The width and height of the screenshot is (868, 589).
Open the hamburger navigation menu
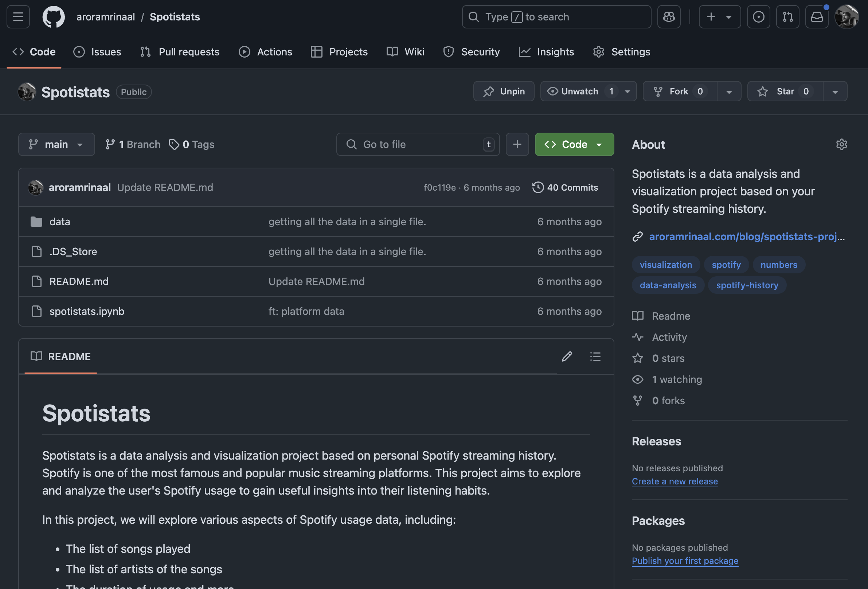tap(18, 17)
